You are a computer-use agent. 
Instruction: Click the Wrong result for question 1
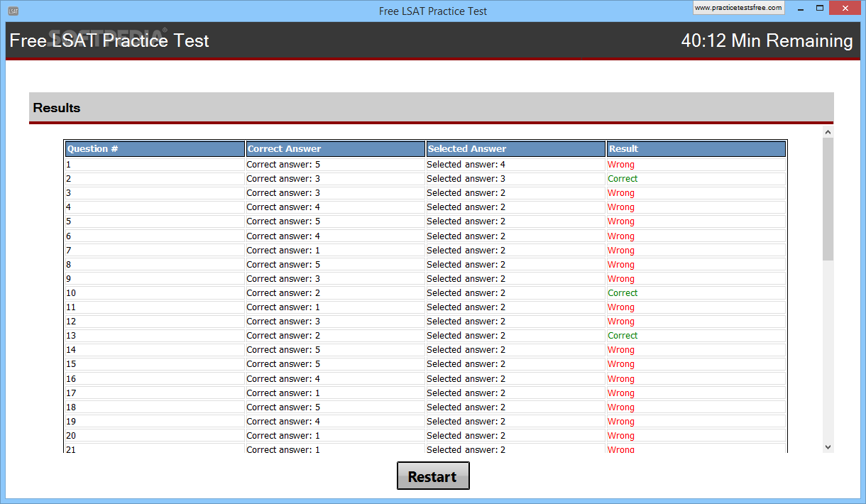[x=621, y=165]
